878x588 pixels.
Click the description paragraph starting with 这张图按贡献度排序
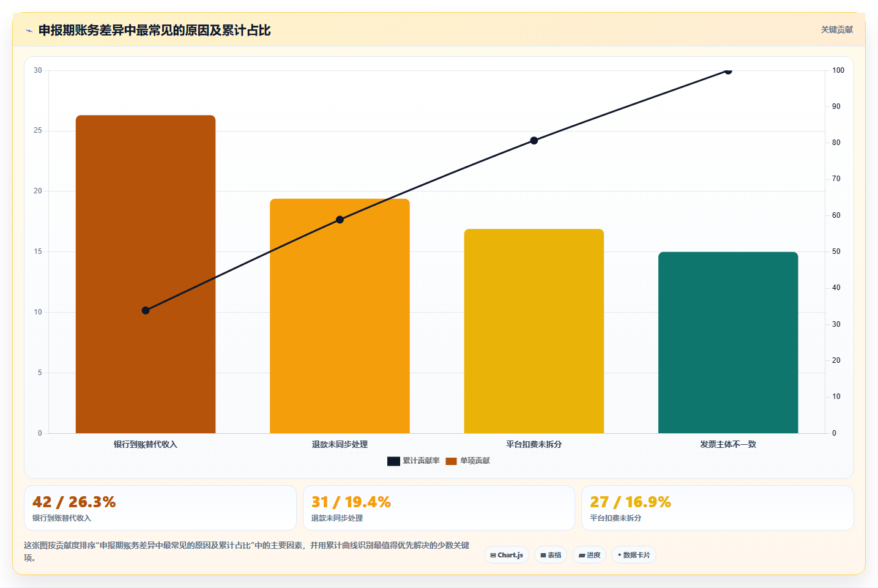tap(247, 551)
